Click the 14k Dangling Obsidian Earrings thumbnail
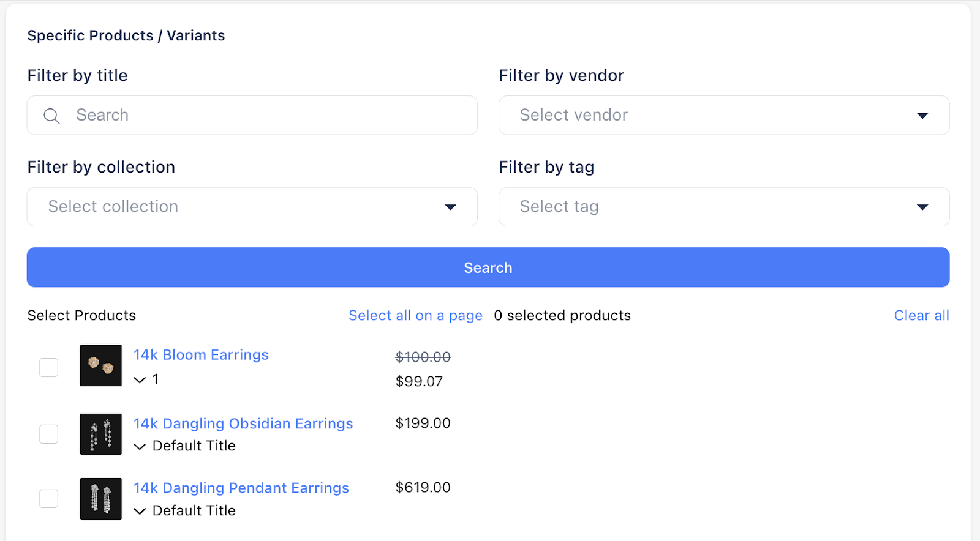The image size is (980, 541). pos(100,435)
